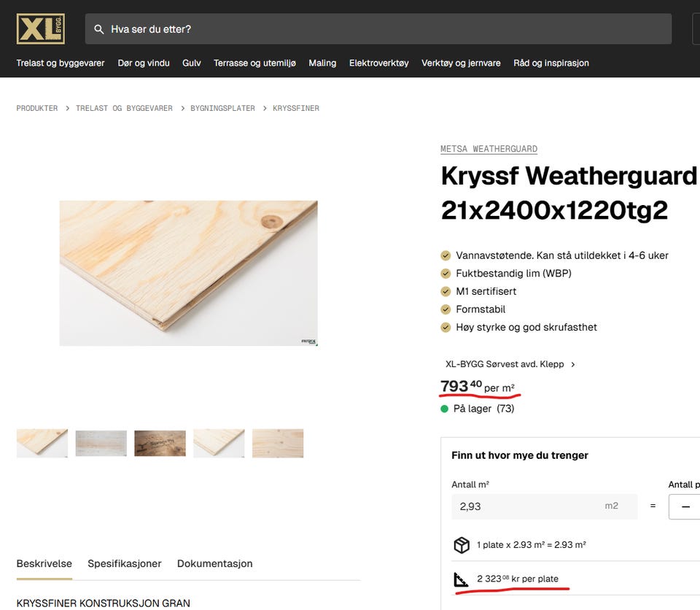This screenshot has width=700, height=610.
Task: Focus the 'Hva ser du etter?' search field
Action: click(378, 29)
